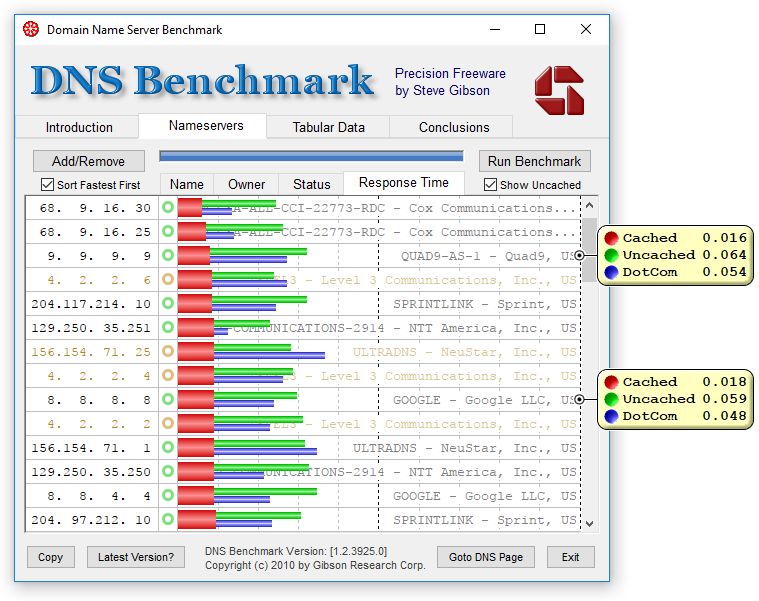Click the status circle for 156.154.71.1

click(168, 447)
